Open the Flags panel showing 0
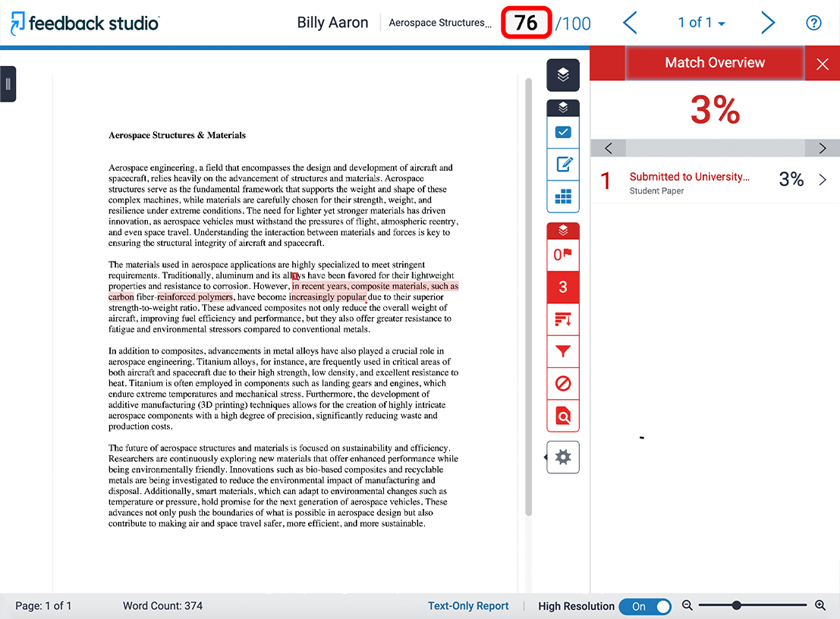This screenshot has width=840, height=619. click(x=563, y=255)
